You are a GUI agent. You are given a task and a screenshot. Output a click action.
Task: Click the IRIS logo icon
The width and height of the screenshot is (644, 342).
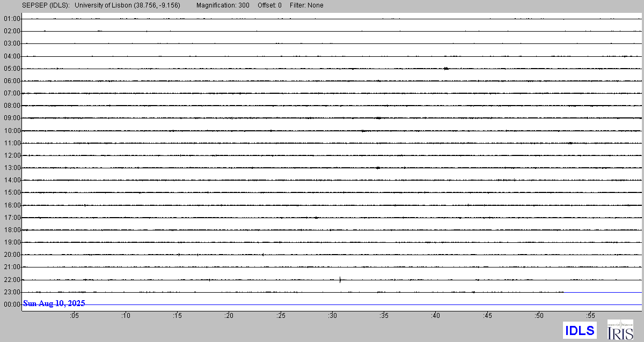(620, 330)
